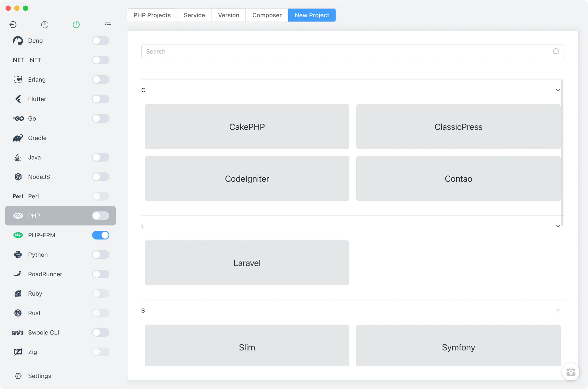This screenshot has height=389, width=588.
Task: Click the NodeJS hexagon icon
Action: click(x=18, y=177)
